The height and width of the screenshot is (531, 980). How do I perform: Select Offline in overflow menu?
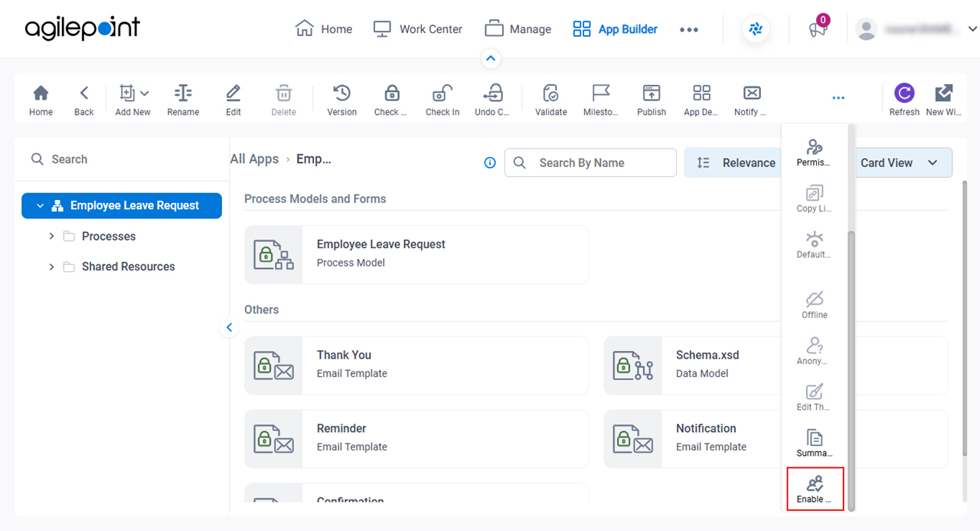point(814,305)
